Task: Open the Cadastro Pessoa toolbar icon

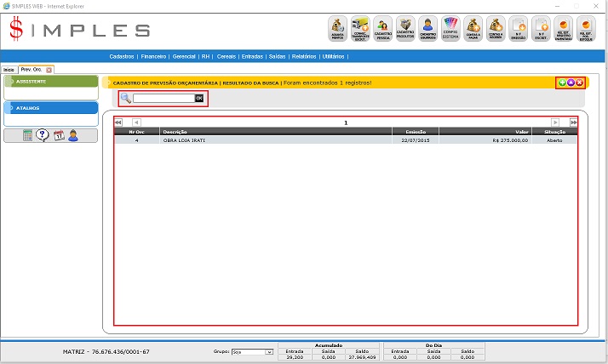Action: pos(382,29)
